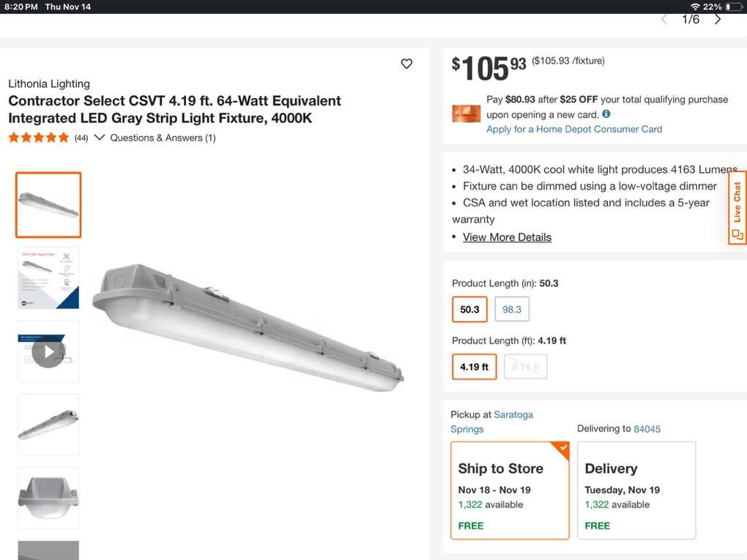
Task: Select the second product image thumbnail
Action: (48, 278)
